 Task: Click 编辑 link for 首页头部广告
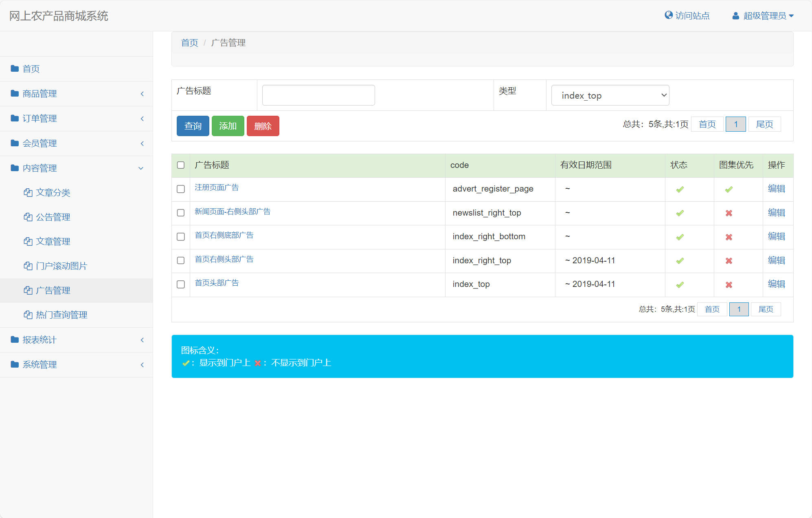click(777, 284)
